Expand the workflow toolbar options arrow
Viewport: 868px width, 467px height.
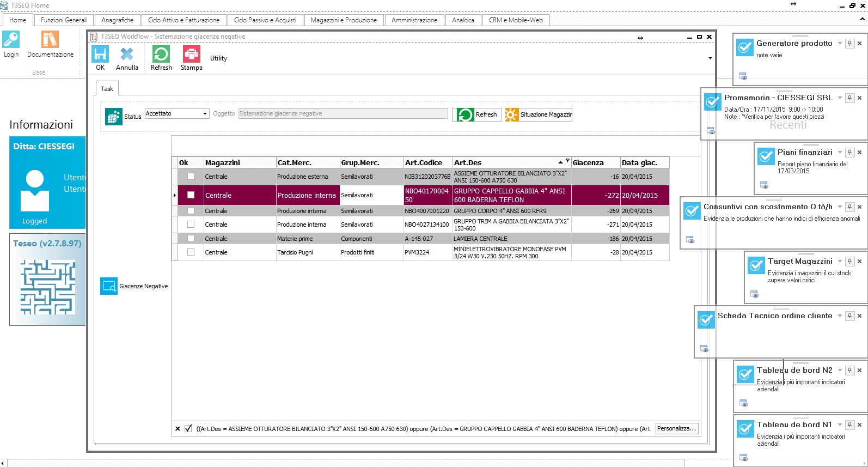710,58
